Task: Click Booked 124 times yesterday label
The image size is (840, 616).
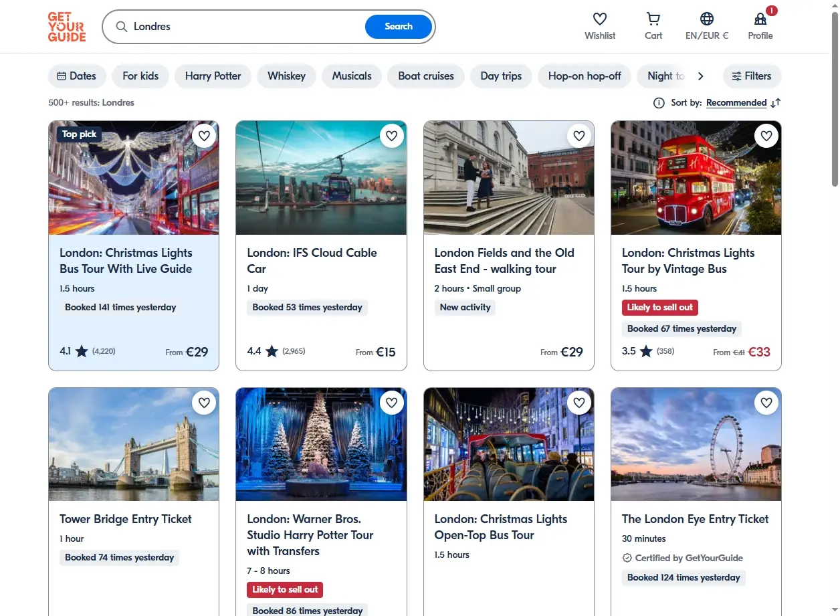Action: (684, 578)
